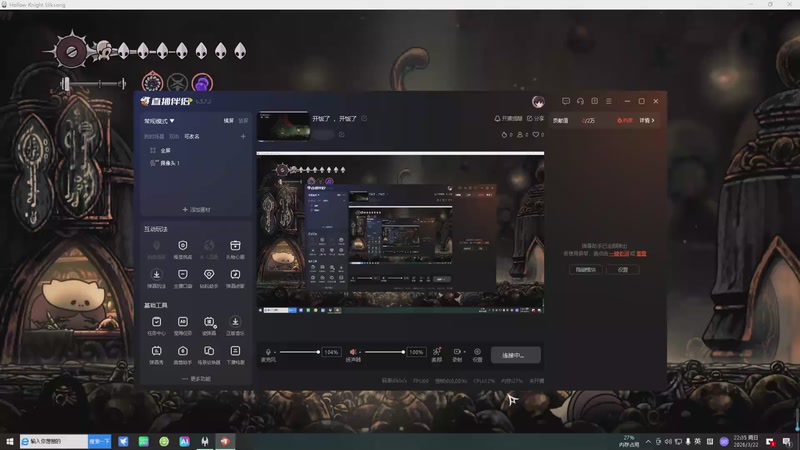Image resolution: width=800 pixels, height=450 pixels.
Task: Open the 美颜 beauty filter settings
Action: [x=437, y=355]
